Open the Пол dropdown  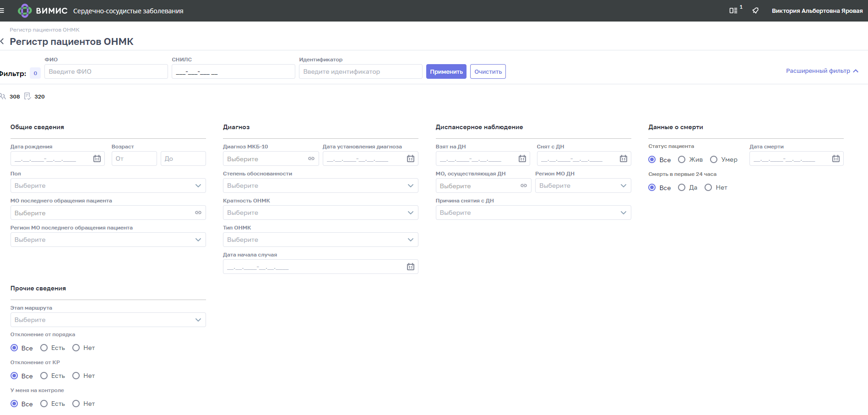[x=108, y=186]
